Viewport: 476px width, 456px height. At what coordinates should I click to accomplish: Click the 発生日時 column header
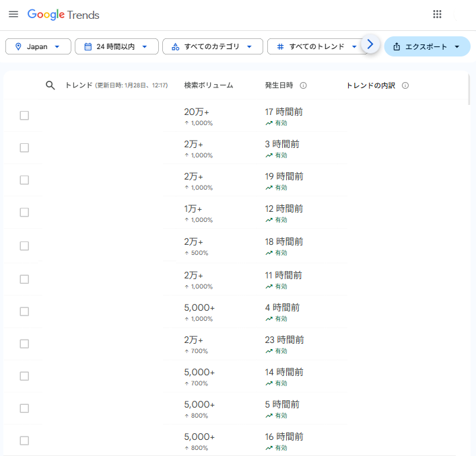[x=279, y=85]
